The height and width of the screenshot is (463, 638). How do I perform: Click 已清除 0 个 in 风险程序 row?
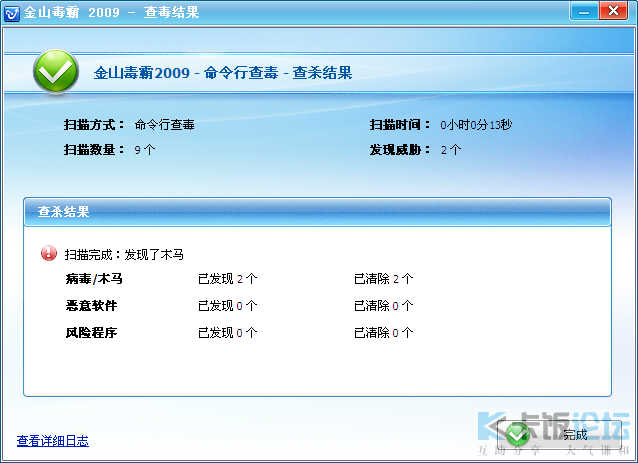(384, 333)
